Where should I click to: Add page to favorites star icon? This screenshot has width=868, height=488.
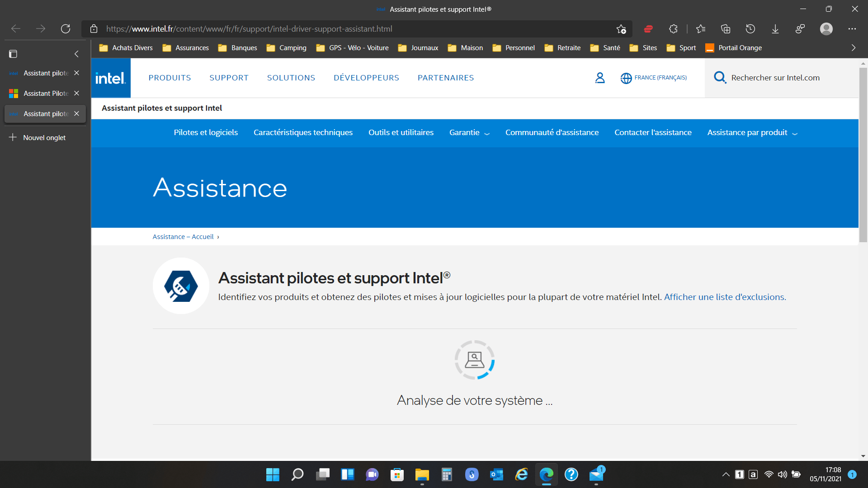pyautogui.click(x=621, y=29)
